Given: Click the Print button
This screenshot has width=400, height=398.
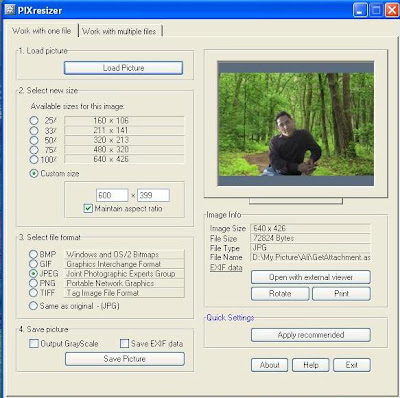Looking at the screenshot, I should pos(341,294).
